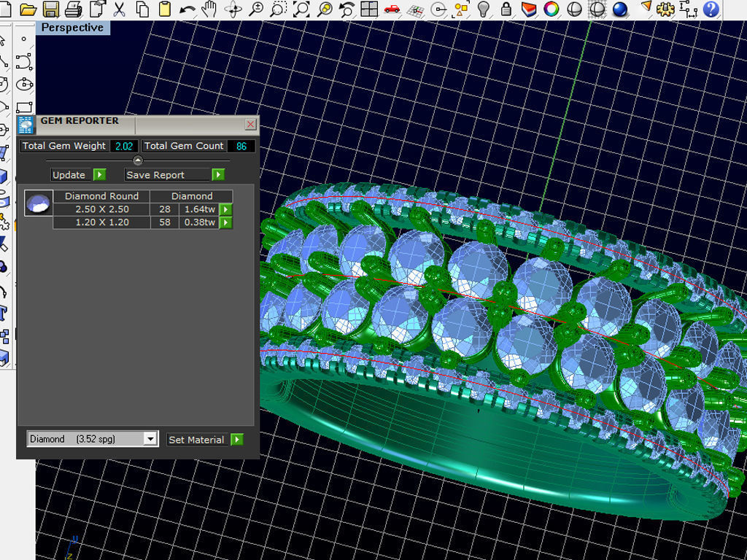Click the Total Gem Weight value 2.02
Viewport: 747px width, 560px height.
124,146
